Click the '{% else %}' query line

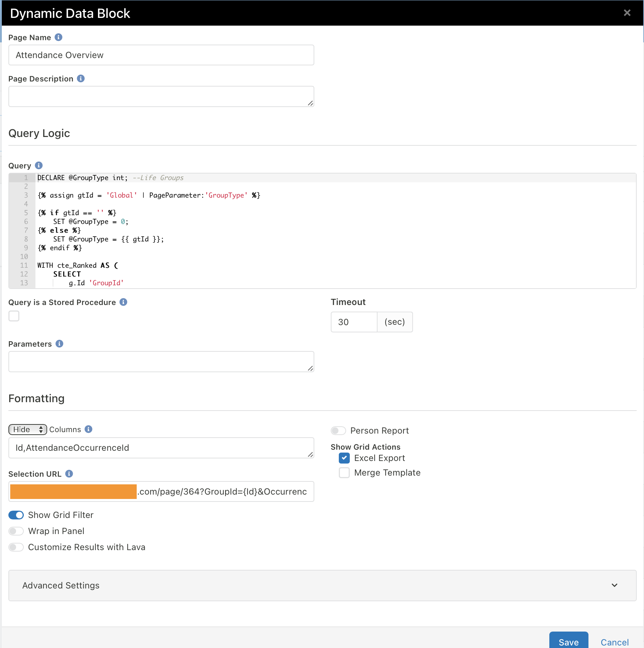pyautogui.click(x=59, y=230)
